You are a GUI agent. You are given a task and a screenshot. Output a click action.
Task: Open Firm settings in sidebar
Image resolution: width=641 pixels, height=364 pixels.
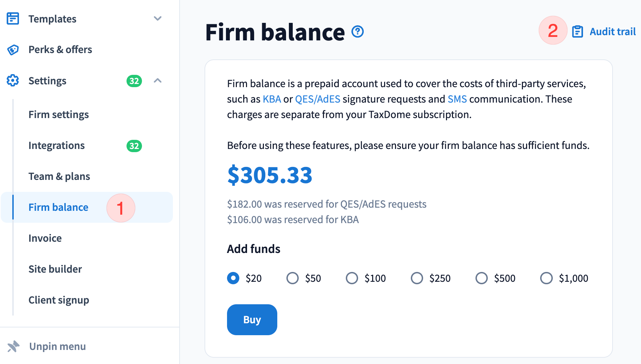[x=59, y=115]
